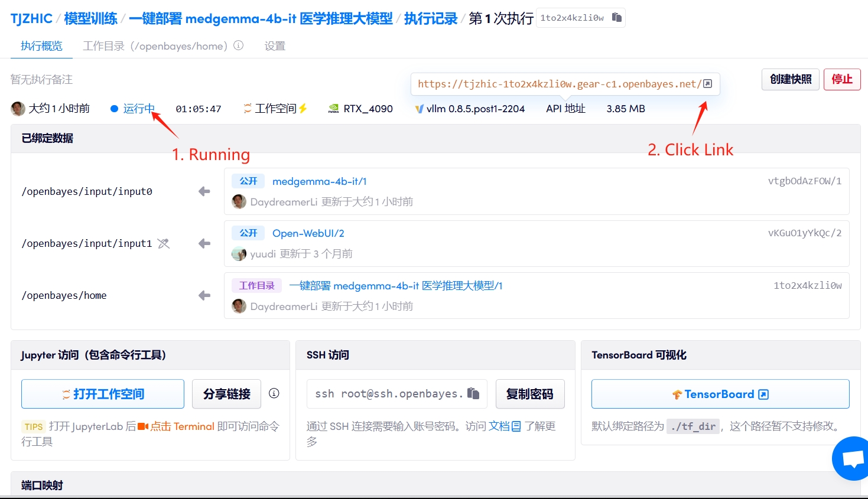Open the 工作目录 tab
The width and height of the screenshot is (868, 499).
(155, 46)
